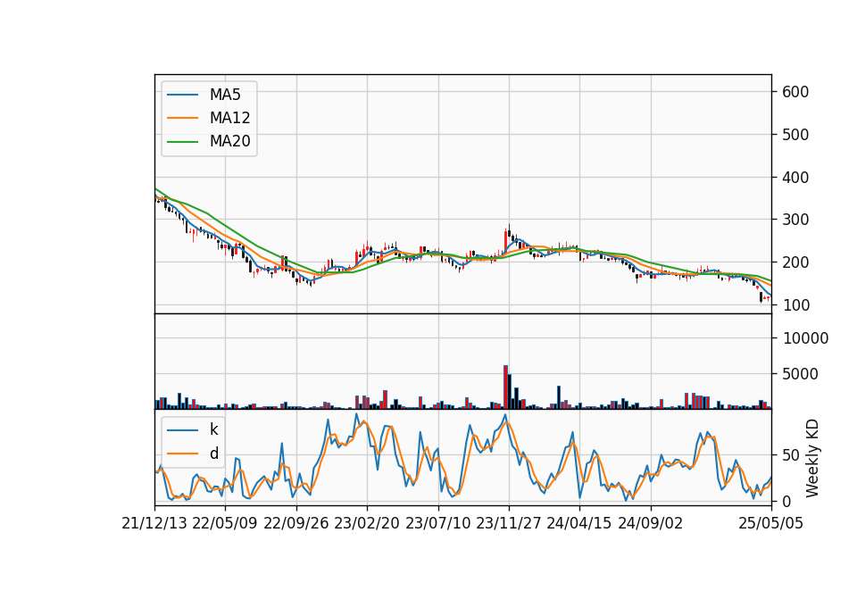
Task: Click the 300 price axis label
Action: click(795, 220)
